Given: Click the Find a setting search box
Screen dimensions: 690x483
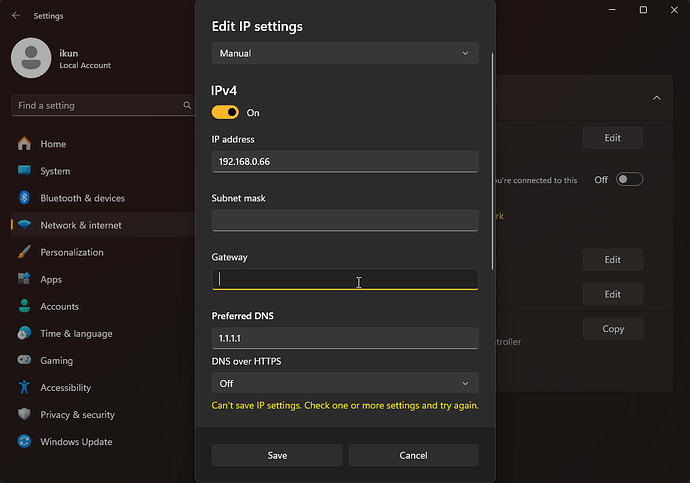Looking at the screenshot, I should coord(103,105).
